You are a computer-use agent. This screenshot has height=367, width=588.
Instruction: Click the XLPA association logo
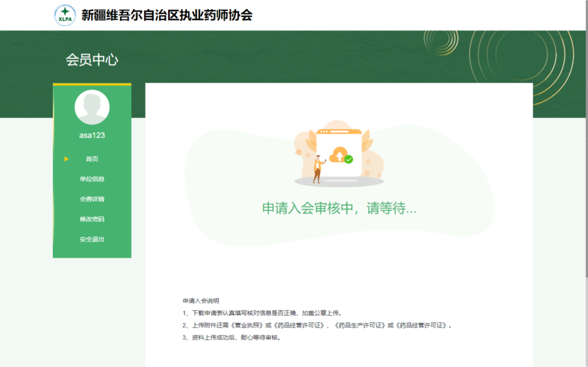click(x=65, y=15)
